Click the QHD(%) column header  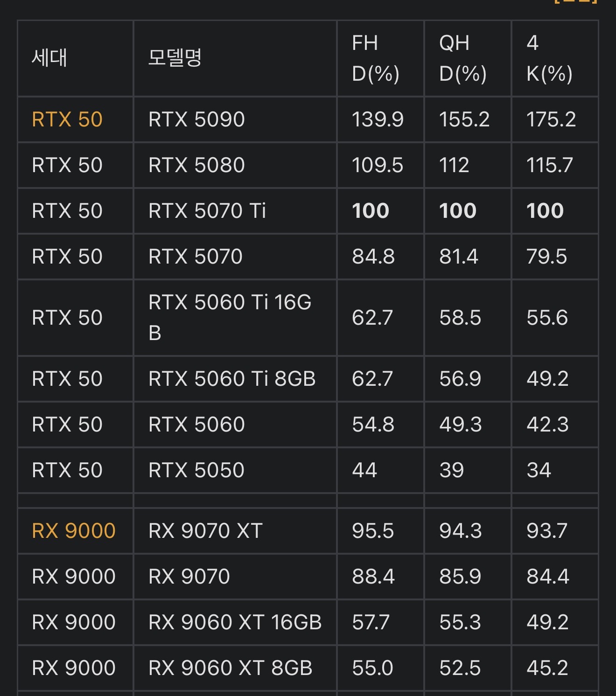(x=462, y=58)
